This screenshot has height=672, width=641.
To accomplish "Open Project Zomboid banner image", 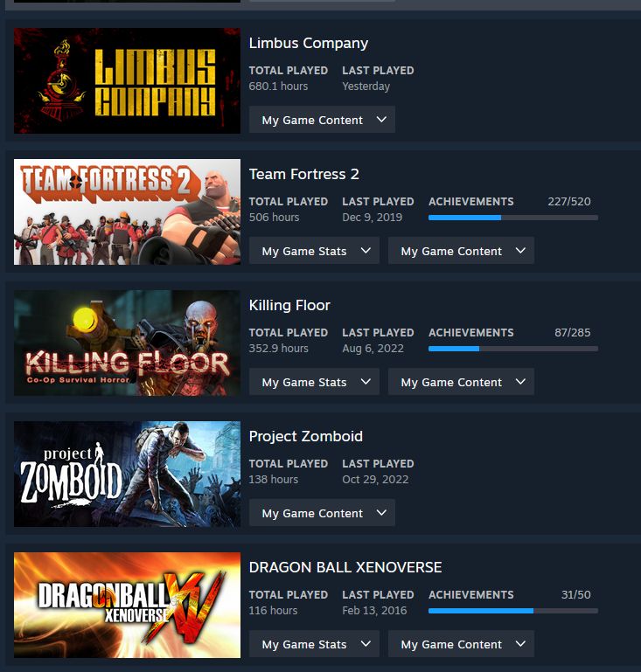I will pyautogui.click(x=127, y=474).
